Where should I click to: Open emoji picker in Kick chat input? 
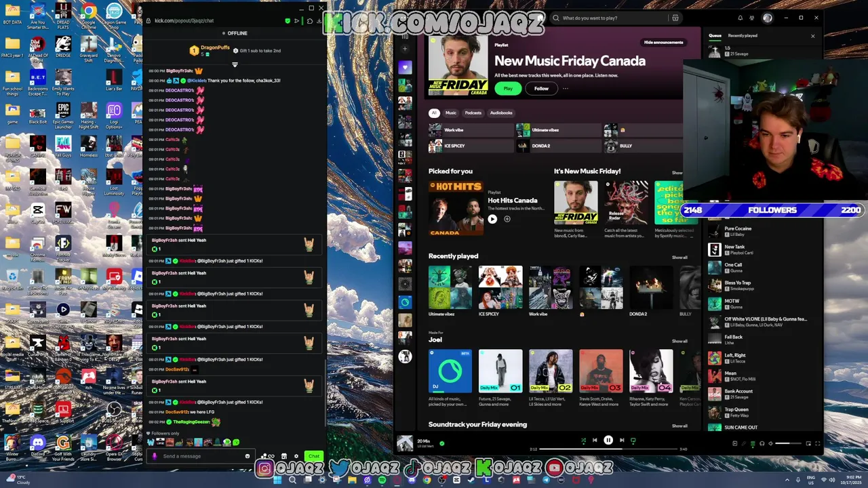coord(248,456)
